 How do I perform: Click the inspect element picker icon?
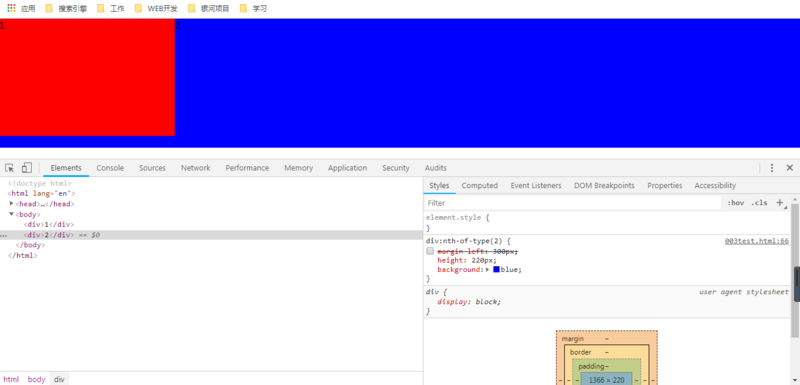pyautogui.click(x=9, y=168)
